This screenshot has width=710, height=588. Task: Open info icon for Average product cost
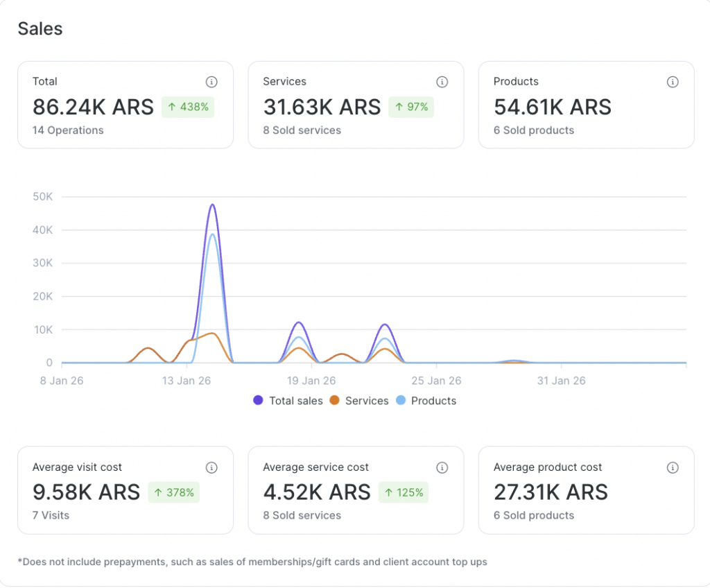point(672,467)
